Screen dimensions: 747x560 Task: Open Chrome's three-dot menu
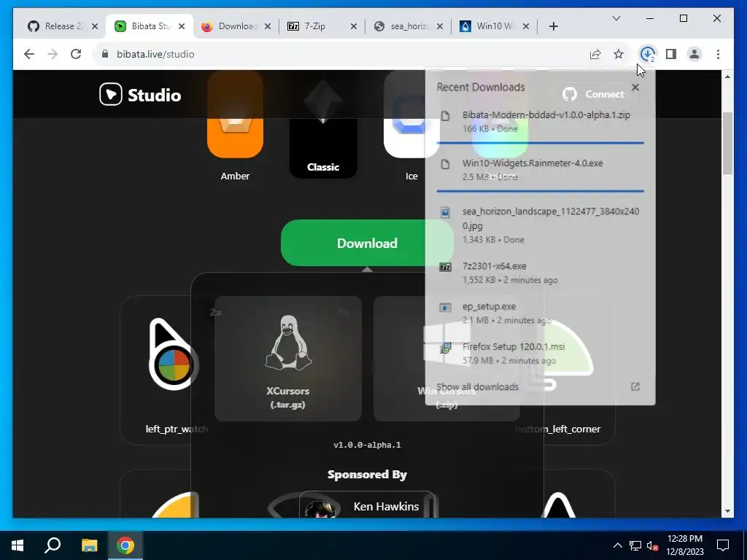(718, 54)
